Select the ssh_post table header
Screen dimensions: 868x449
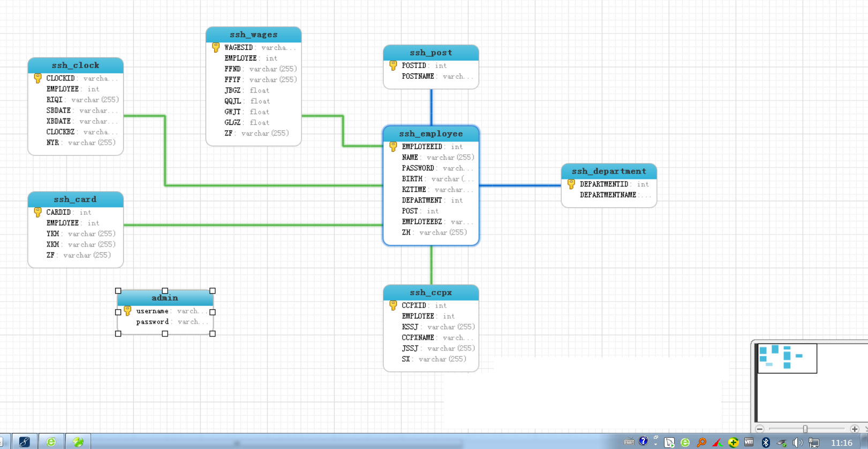pos(431,53)
